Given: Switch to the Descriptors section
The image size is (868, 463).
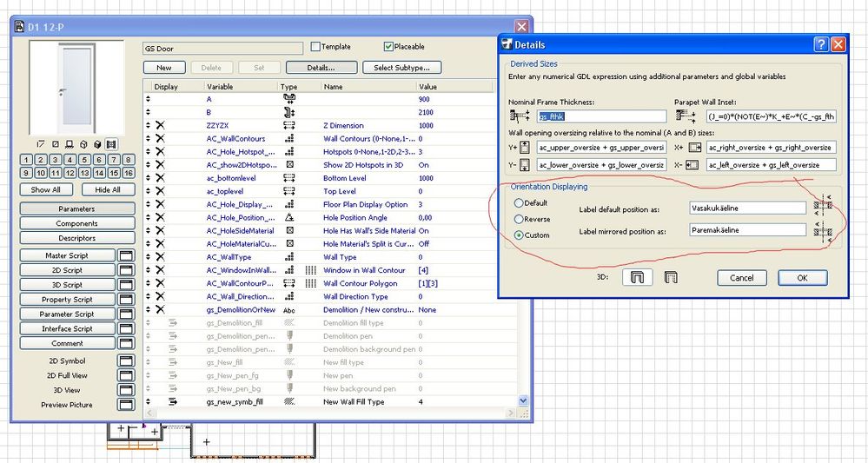Looking at the screenshot, I should click(77, 238).
